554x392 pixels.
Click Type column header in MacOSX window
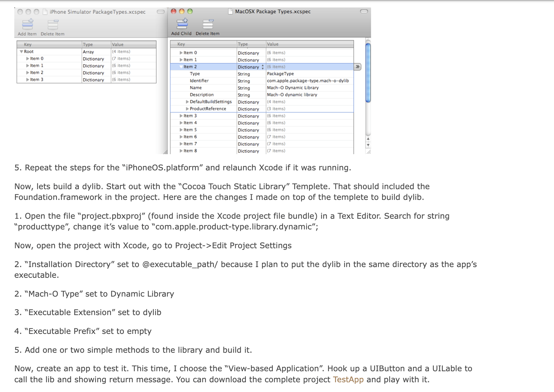251,44
